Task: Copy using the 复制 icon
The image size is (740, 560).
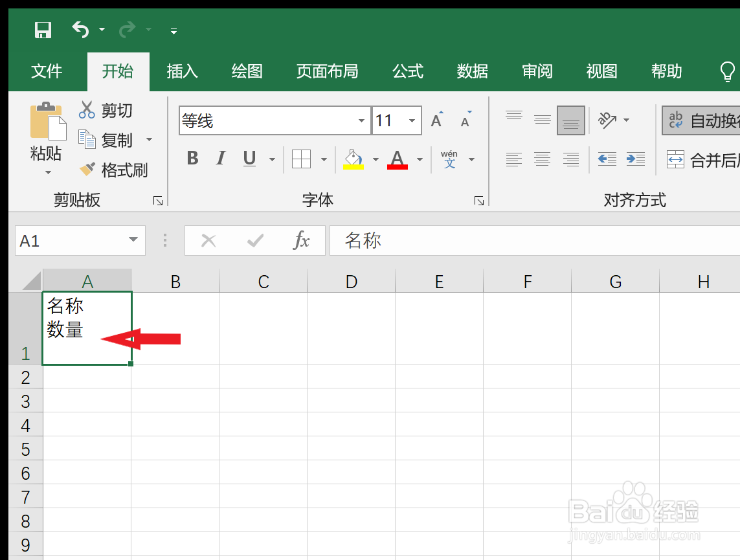Action: pyautogui.click(x=87, y=139)
